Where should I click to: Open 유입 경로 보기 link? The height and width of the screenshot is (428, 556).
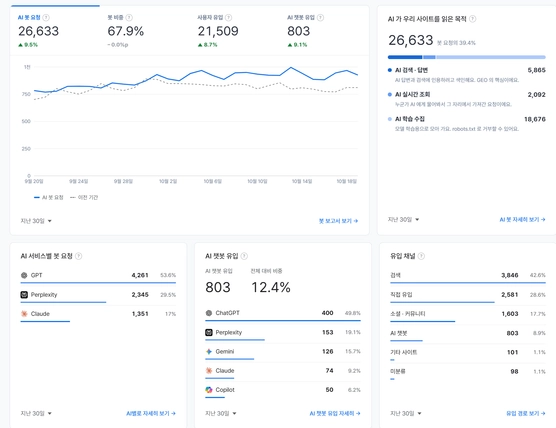[526, 413]
